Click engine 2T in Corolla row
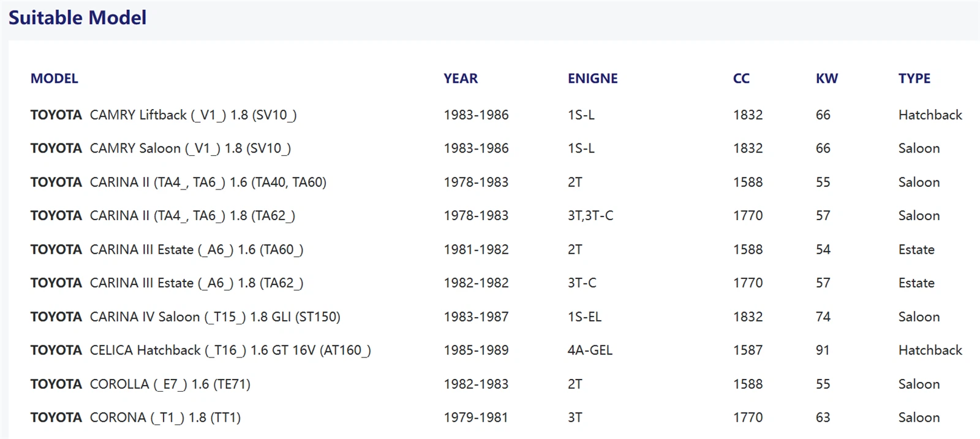Image resolution: width=980 pixels, height=439 pixels. point(575,384)
